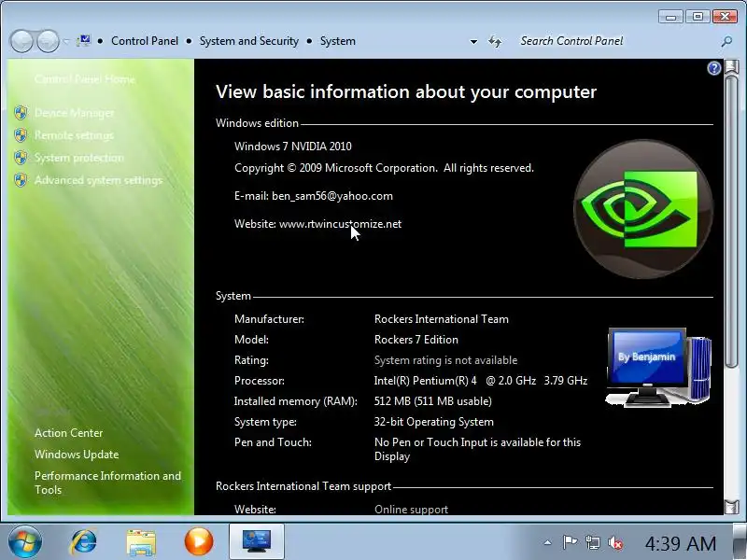Click '32-bit Operating System' value

click(434, 422)
